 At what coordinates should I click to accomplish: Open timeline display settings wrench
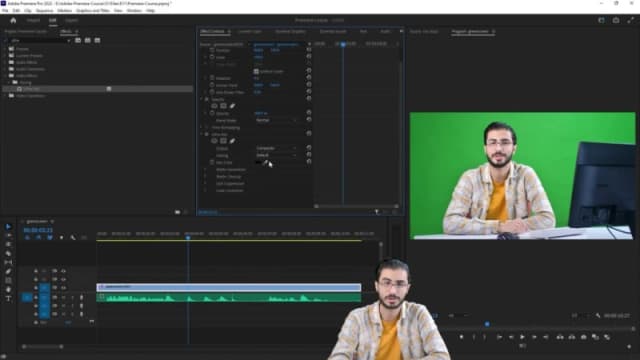[x=73, y=238]
